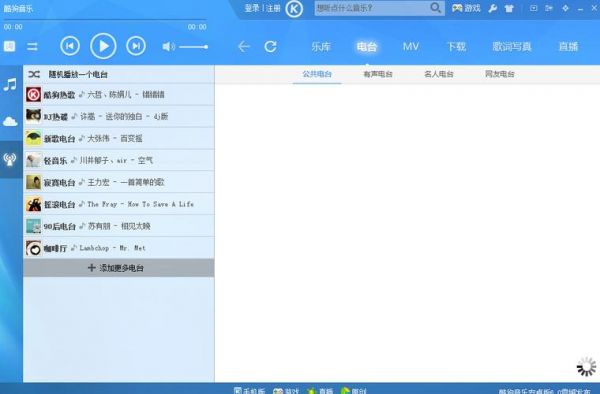Select the 有声电台 sub-tab

tap(378, 74)
